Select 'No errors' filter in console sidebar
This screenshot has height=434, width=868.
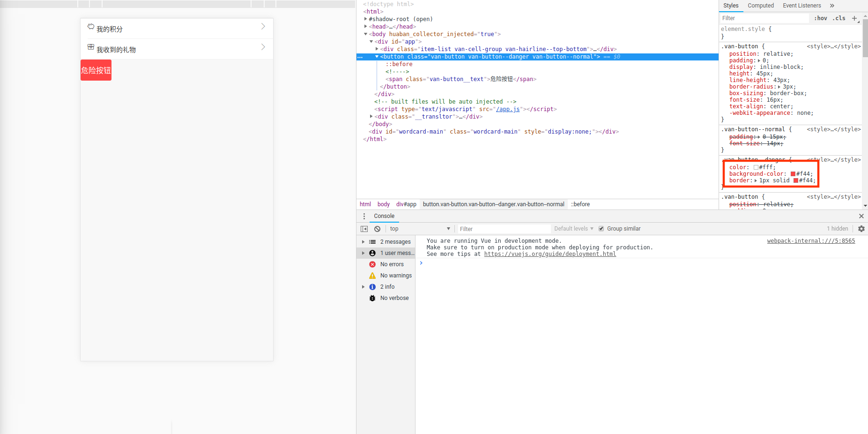tap(391, 264)
